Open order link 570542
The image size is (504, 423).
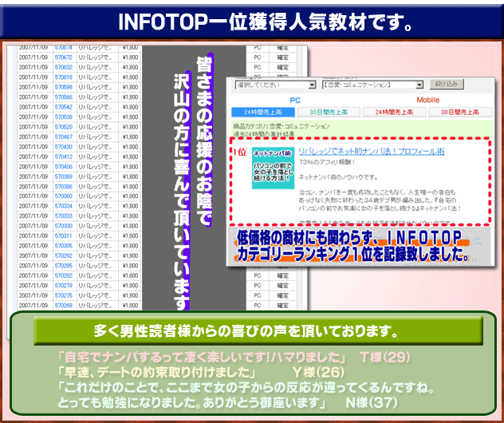point(63,107)
